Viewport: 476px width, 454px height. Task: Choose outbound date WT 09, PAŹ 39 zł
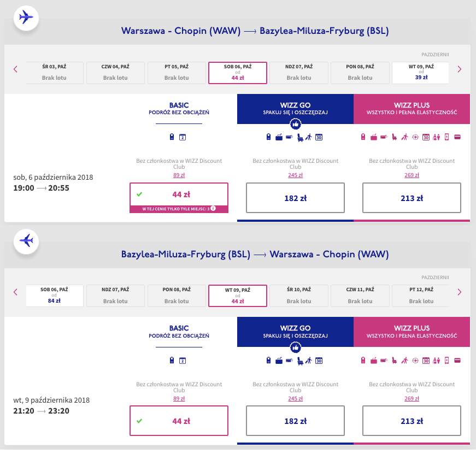pos(421,73)
